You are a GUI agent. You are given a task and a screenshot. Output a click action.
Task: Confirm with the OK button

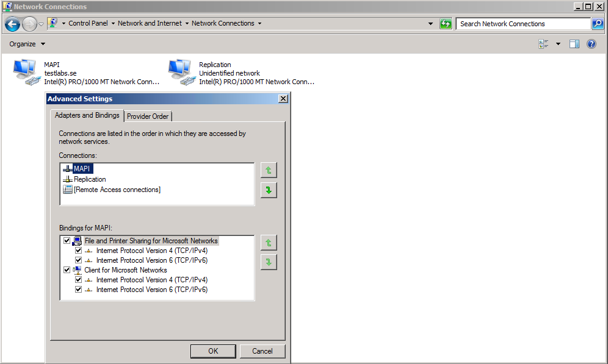click(x=213, y=351)
